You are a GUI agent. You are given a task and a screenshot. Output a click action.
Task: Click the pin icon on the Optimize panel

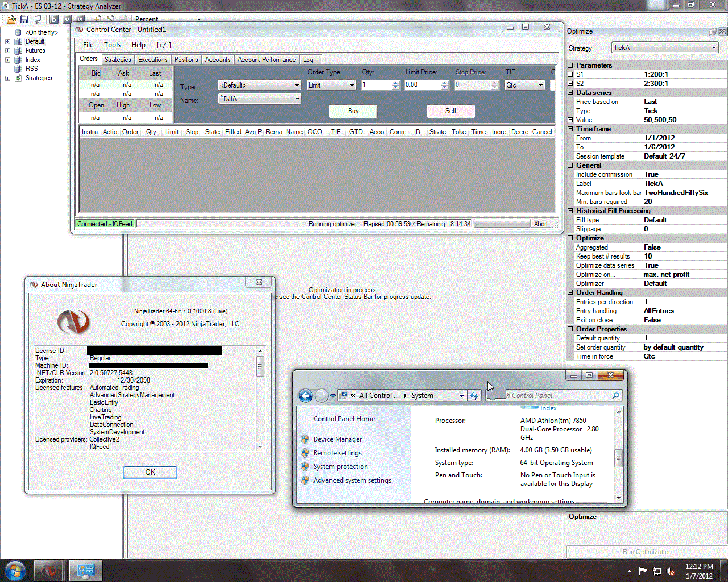[x=713, y=32]
